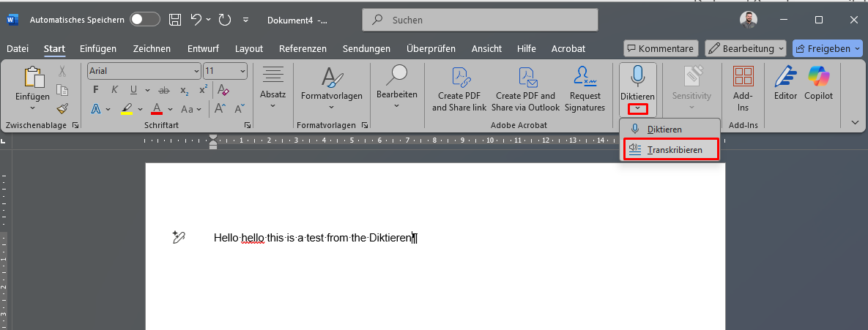
Task: Open the Kommentare button
Action: pyautogui.click(x=661, y=48)
